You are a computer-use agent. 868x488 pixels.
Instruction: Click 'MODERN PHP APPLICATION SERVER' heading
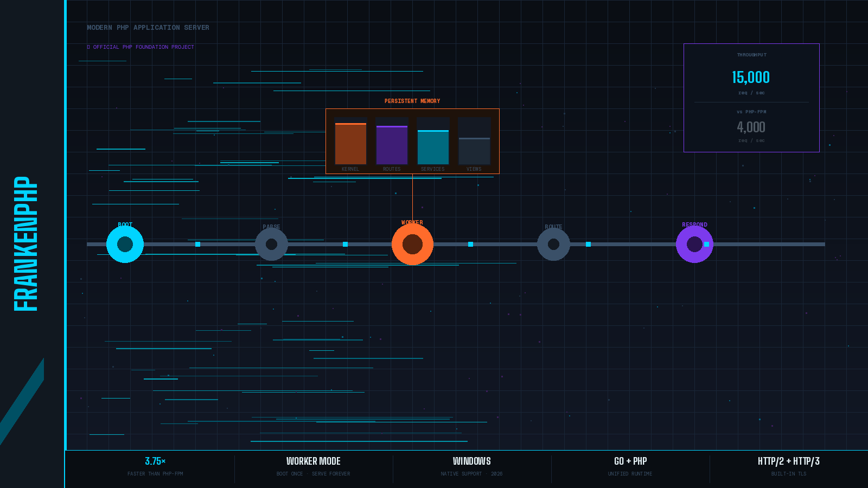pos(148,28)
